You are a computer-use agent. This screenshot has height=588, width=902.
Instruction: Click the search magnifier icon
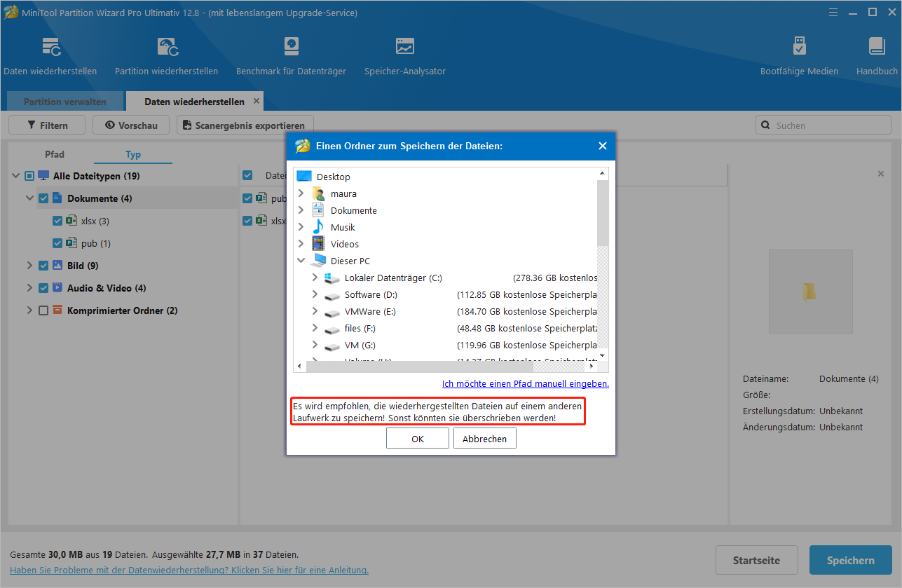pyautogui.click(x=765, y=125)
